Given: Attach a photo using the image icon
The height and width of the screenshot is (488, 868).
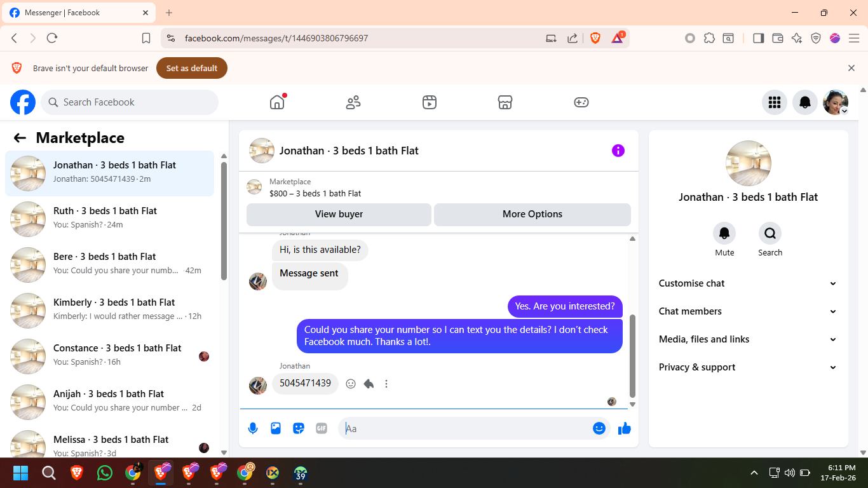Looking at the screenshot, I should 276,428.
